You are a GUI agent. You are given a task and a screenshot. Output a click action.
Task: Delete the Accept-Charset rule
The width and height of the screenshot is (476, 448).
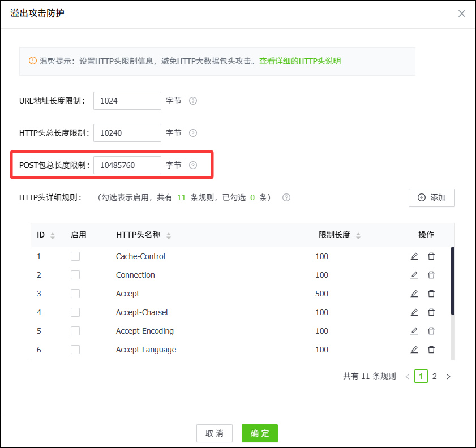point(431,312)
